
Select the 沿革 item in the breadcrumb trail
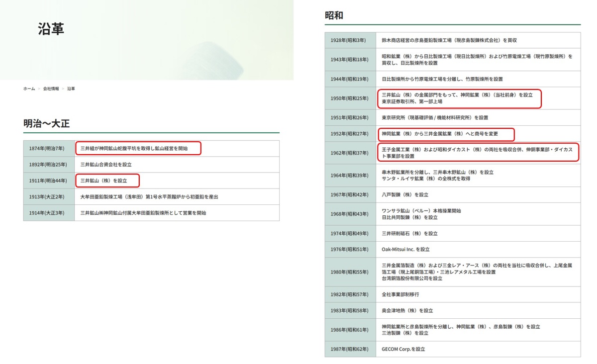(71, 89)
